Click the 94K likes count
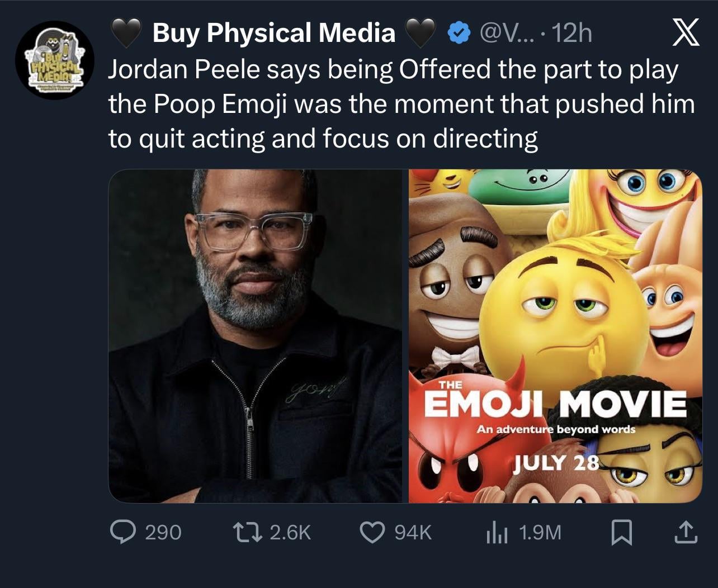 tap(413, 532)
